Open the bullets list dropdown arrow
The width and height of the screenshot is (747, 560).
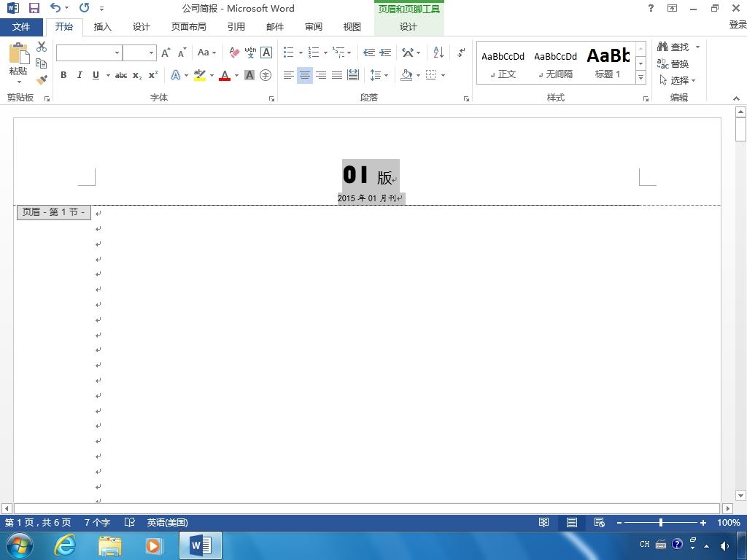[301, 52]
